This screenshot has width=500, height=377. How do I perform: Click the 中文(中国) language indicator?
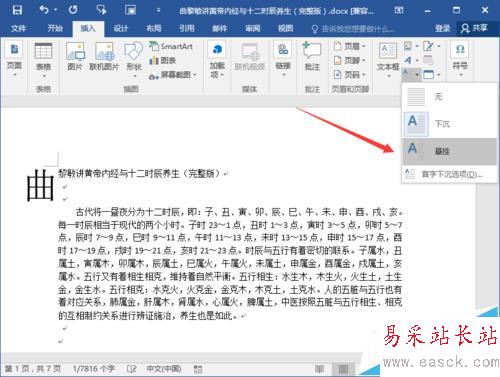coord(164,369)
